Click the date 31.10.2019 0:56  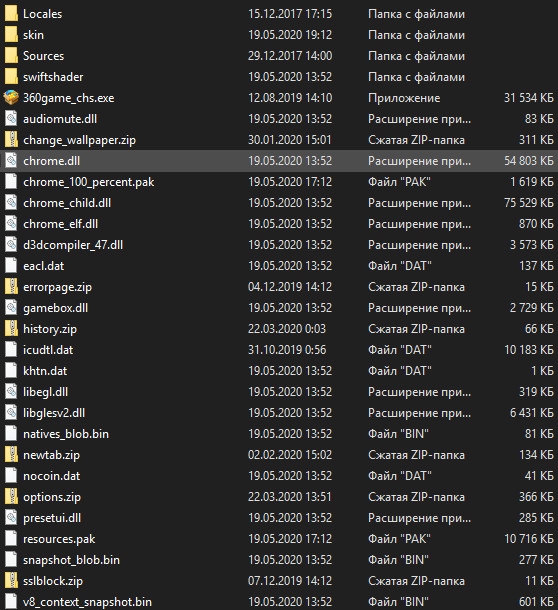[287, 350]
